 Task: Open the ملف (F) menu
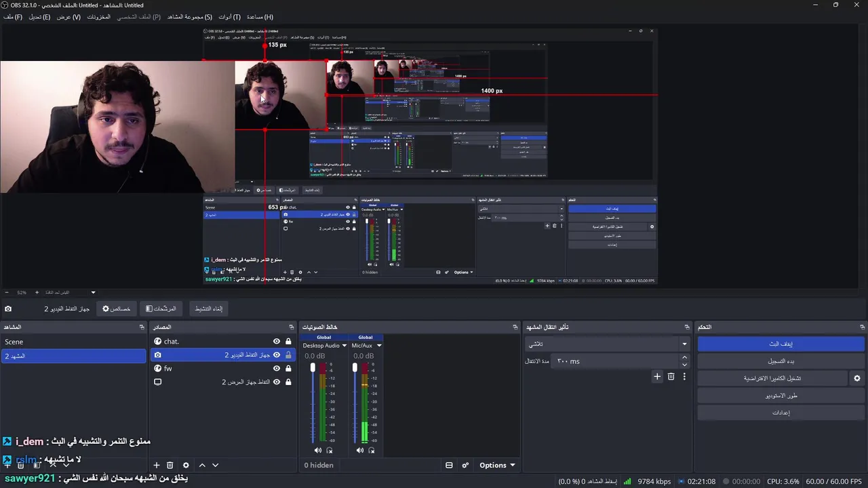(x=13, y=17)
